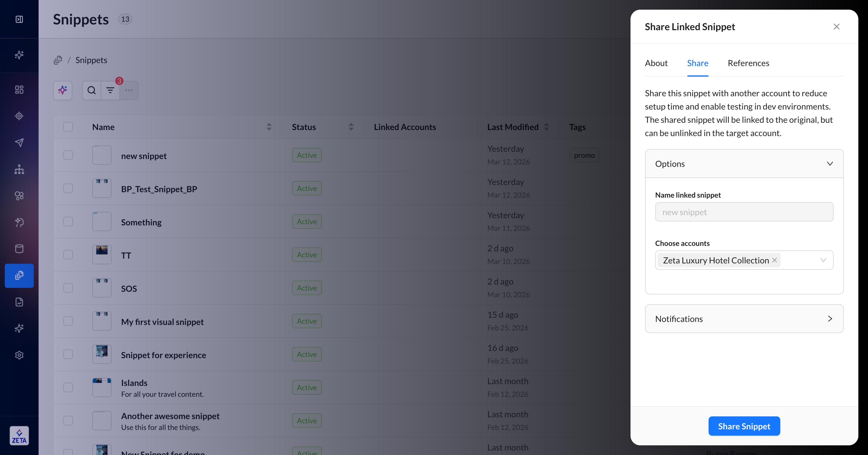Open the filter icon with badge
The width and height of the screenshot is (868, 455).
[x=110, y=91]
